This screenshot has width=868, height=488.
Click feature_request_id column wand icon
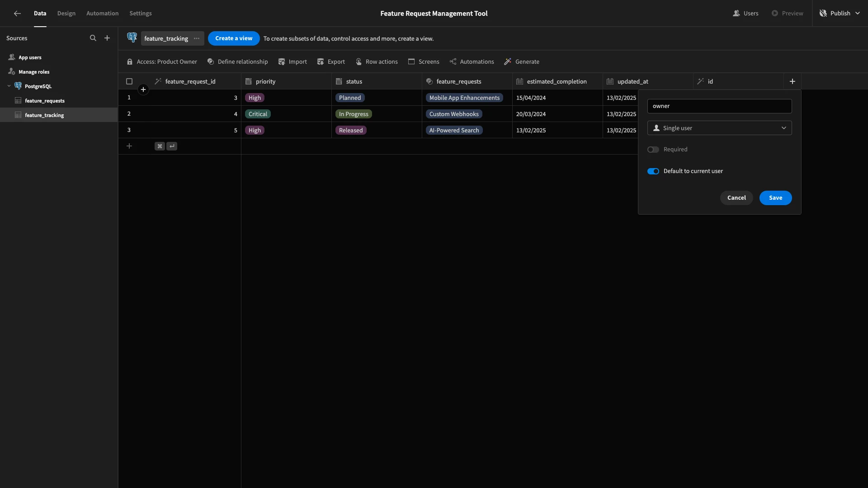pos(158,81)
